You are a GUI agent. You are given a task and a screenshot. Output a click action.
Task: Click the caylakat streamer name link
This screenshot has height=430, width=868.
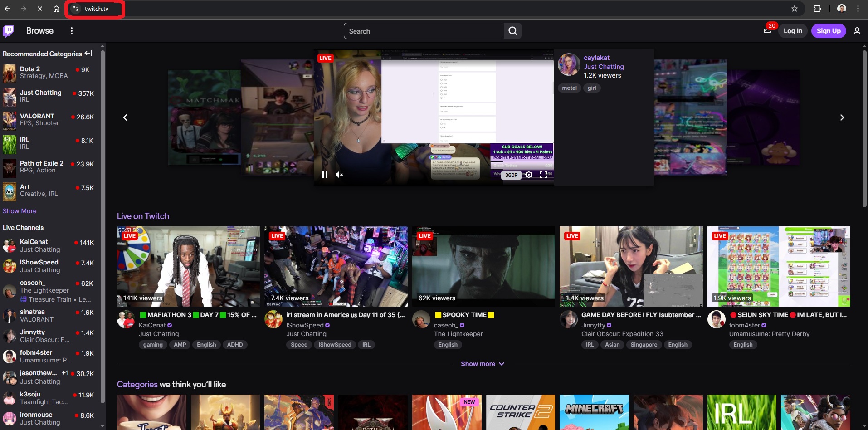pos(596,58)
